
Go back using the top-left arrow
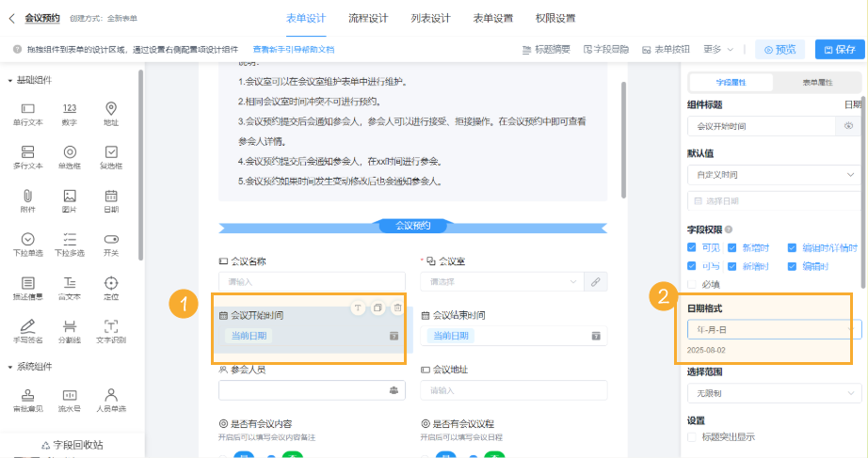point(11,18)
